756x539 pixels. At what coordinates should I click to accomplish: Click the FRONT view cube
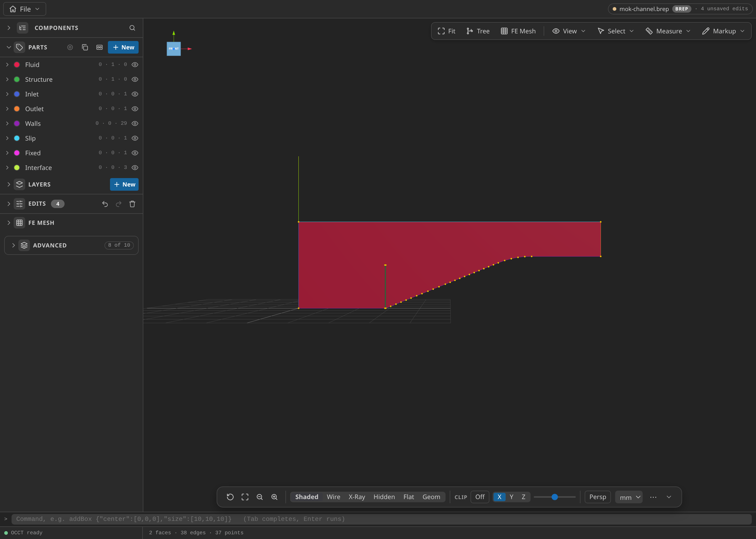[174, 49]
